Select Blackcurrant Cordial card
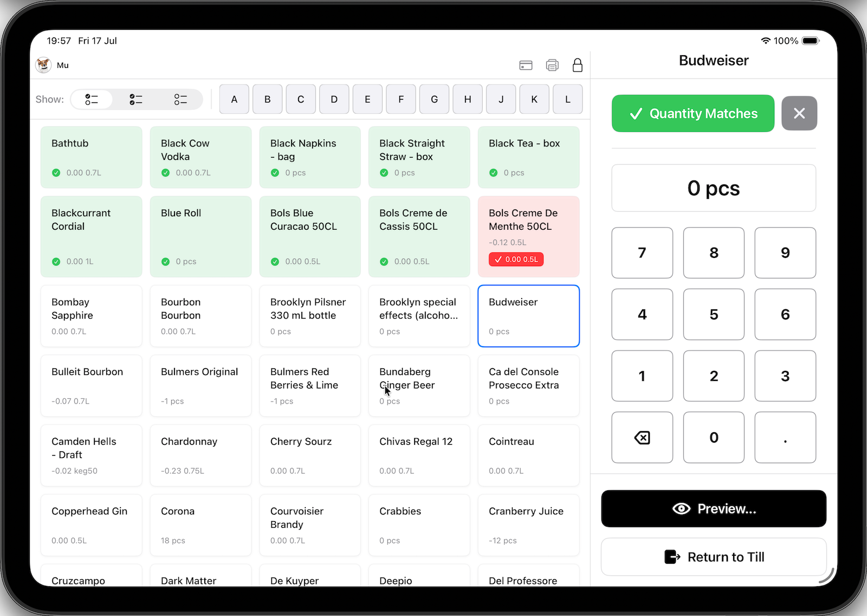The image size is (867, 616). coord(92,236)
